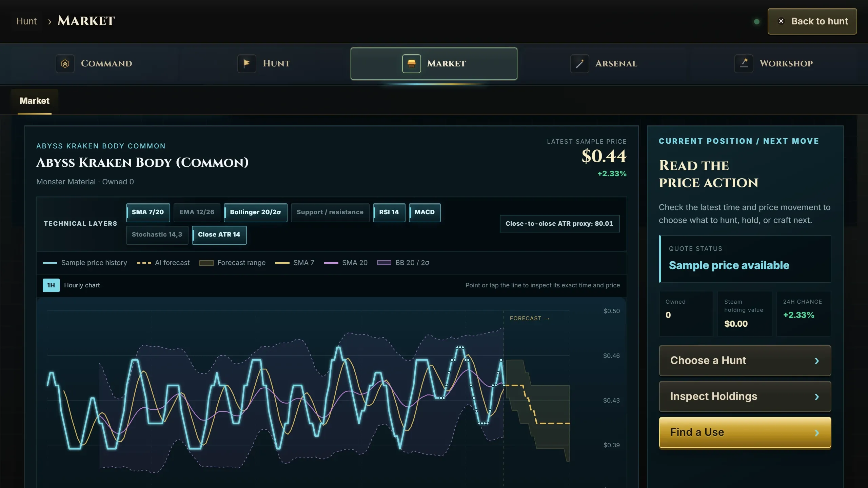Toggle the SMA 7/20 layer
Image resolution: width=868 pixels, height=488 pixels.
(x=147, y=212)
